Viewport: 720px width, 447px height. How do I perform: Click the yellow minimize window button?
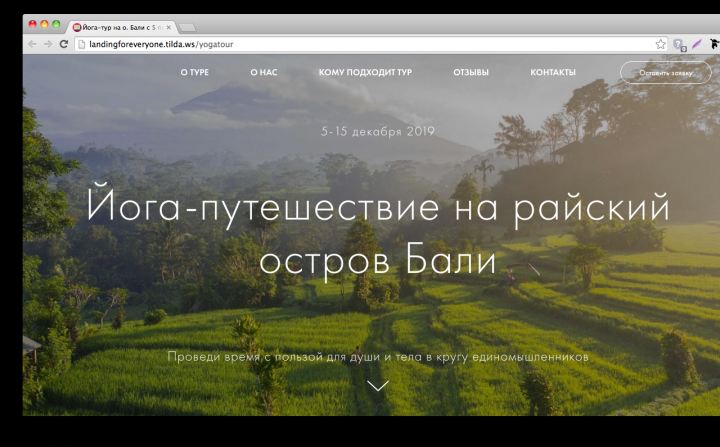(45, 24)
